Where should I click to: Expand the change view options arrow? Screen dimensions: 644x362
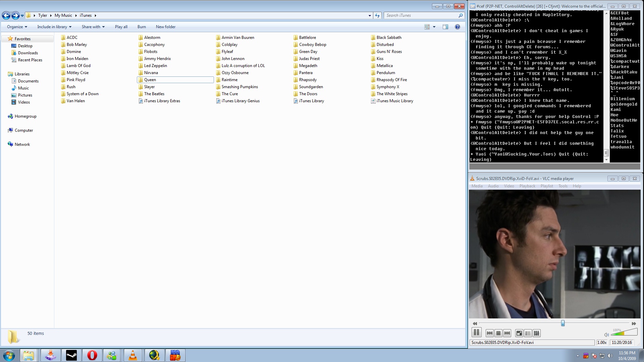(x=434, y=27)
